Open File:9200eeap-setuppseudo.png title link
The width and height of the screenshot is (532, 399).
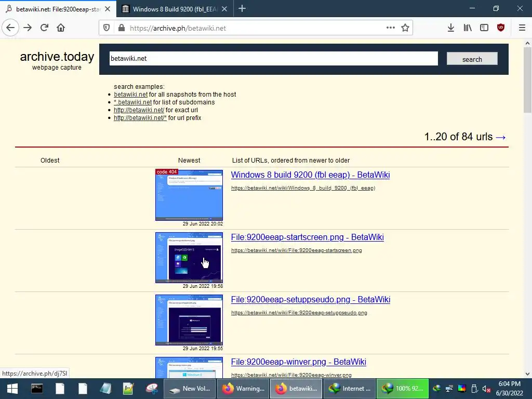point(311,300)
